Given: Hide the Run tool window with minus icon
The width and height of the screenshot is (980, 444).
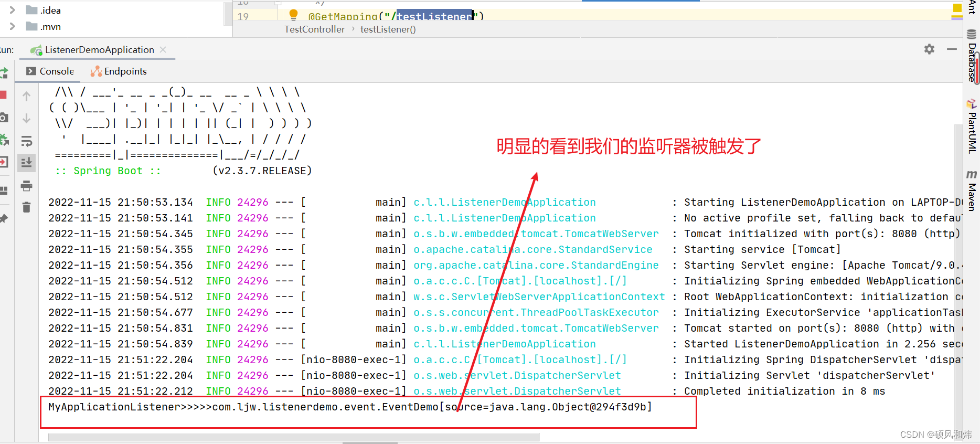Looking at the screenshot, I should (952, 49).
